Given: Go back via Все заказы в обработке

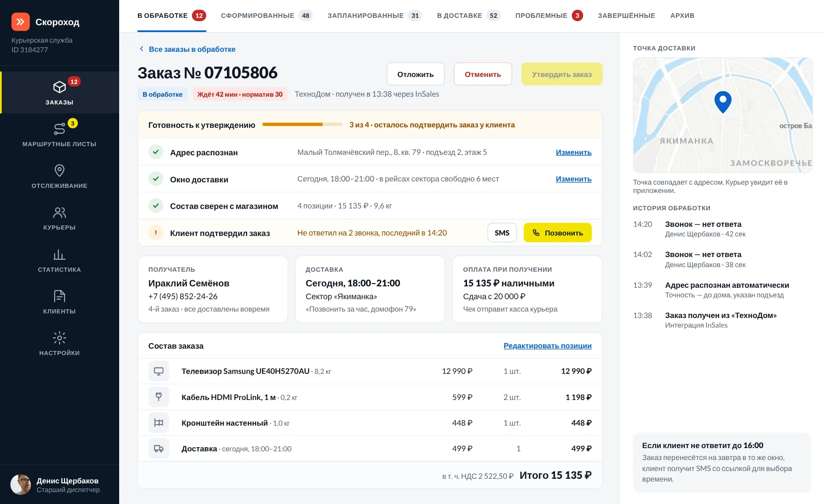Looking at the screenshot, I should 187,49.
